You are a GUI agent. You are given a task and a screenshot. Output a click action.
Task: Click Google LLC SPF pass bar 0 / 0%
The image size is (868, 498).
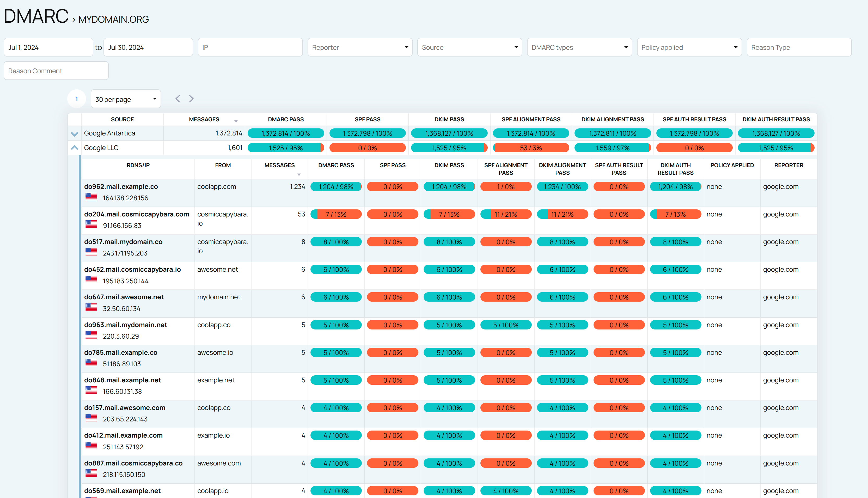click(367, 148)
